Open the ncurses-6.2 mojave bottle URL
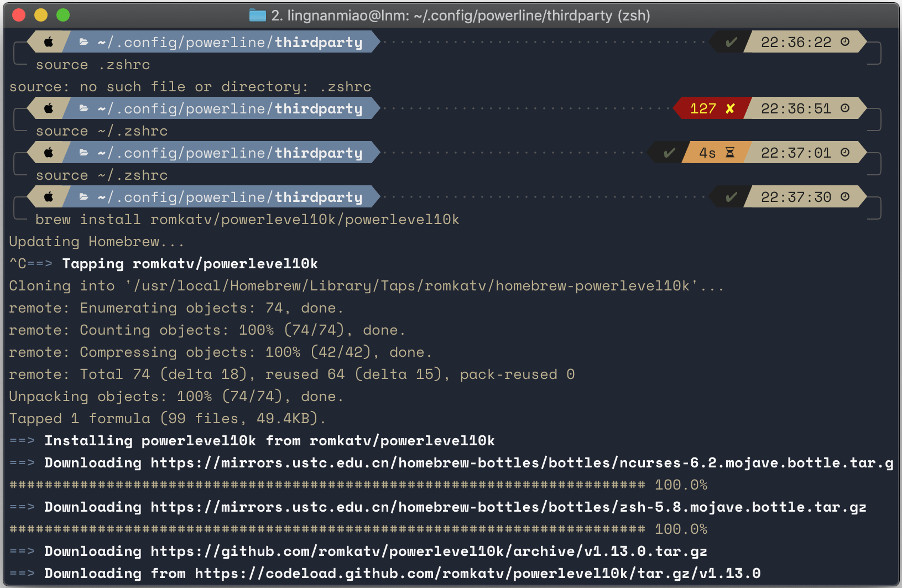This screenshot has height=588, width=902. pyautogui.click(x=522, y=463)
